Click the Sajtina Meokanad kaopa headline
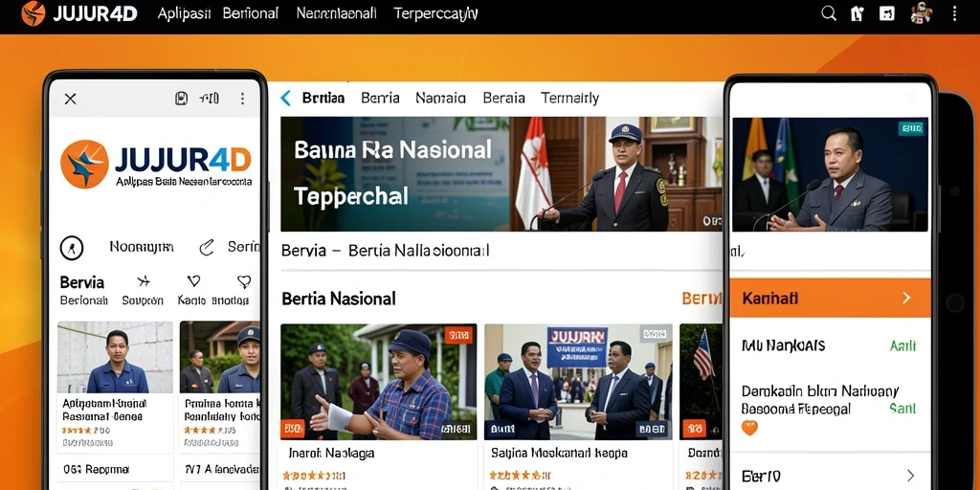Viewport: 980px width, 490px height. click(x=559, y=453)
